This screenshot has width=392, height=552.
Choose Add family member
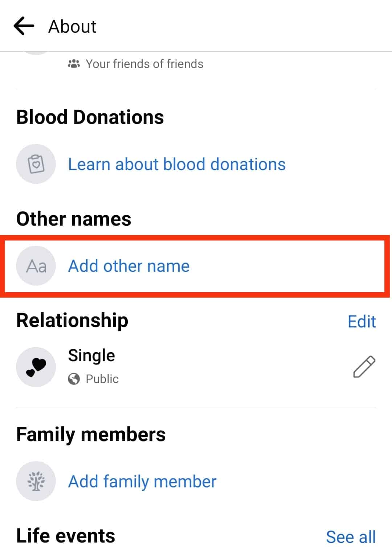[142, 482]
